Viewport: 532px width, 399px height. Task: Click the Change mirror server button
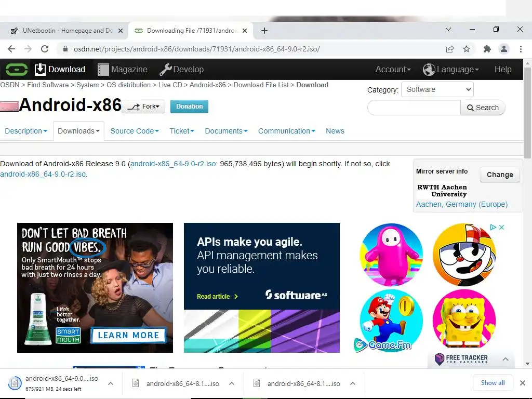tap(500, 175)
